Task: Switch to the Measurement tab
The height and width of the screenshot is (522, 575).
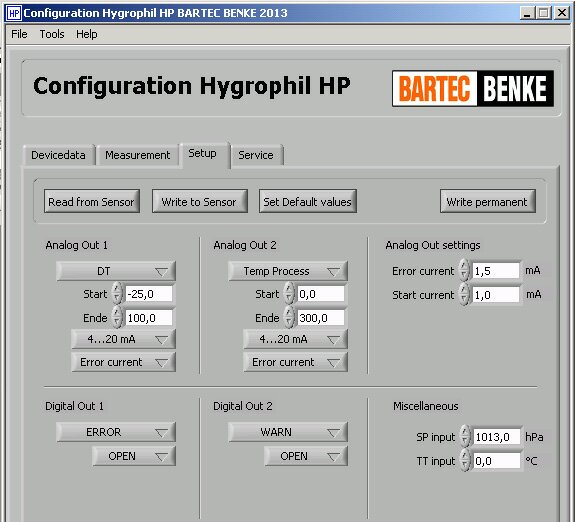Action: 138,155
